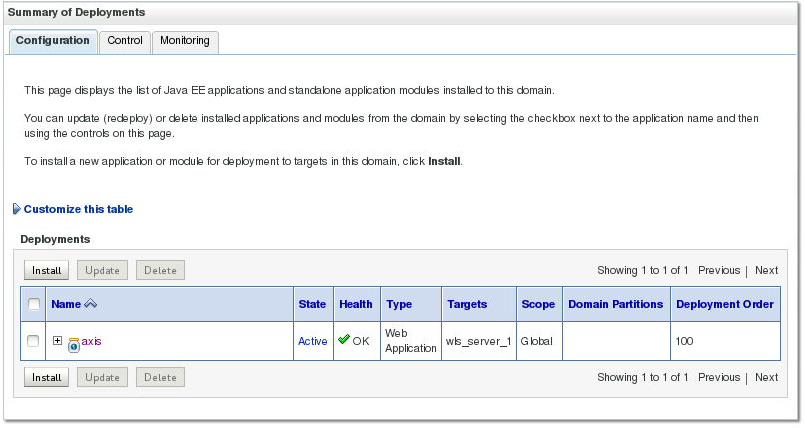Sort by the State column header
The width and height of the screenshot is (804, 429).
point(312,304)
